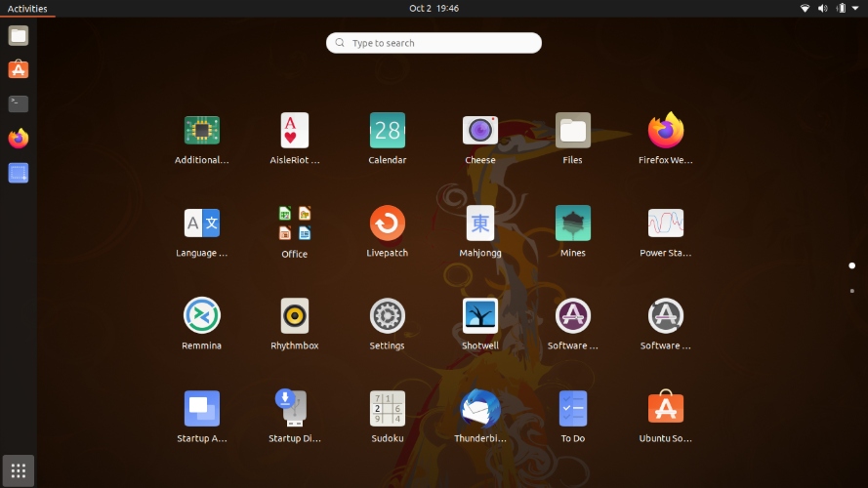Launch Firefox Web Browser from app grid

pos(665,131)
